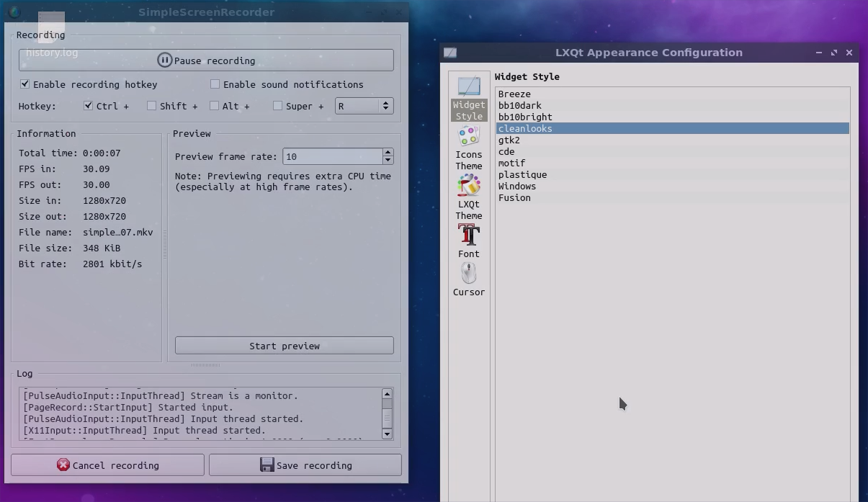Click the Start preview button
Screen dimensions: 868x502
(x=284, y=345)
